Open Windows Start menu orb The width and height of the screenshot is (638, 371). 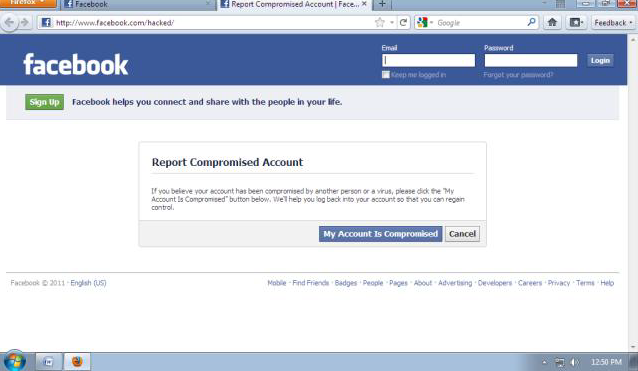[x=15, y=361]
